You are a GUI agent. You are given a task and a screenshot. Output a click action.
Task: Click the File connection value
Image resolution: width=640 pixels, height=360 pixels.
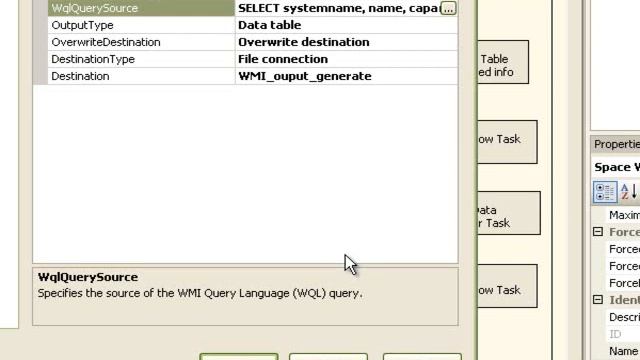[283, 59]
